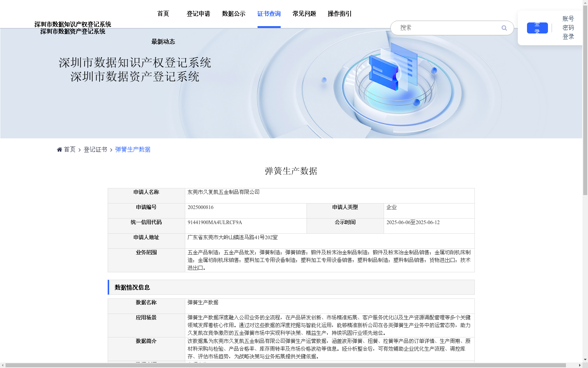Click the 申请人地址 label cell
The image size is (588, 368).
146,241
